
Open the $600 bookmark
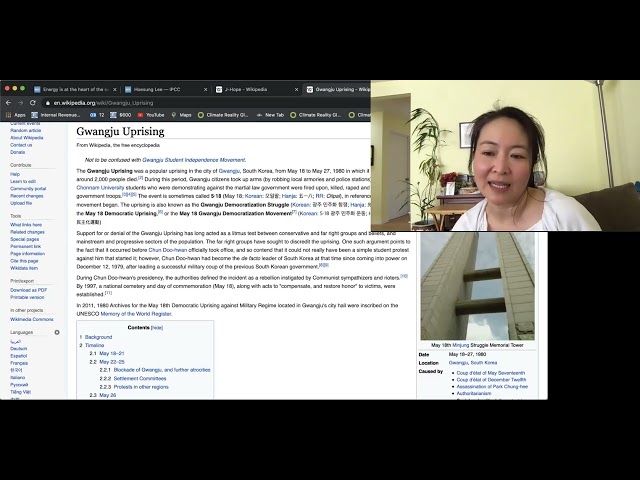point(121,115)
